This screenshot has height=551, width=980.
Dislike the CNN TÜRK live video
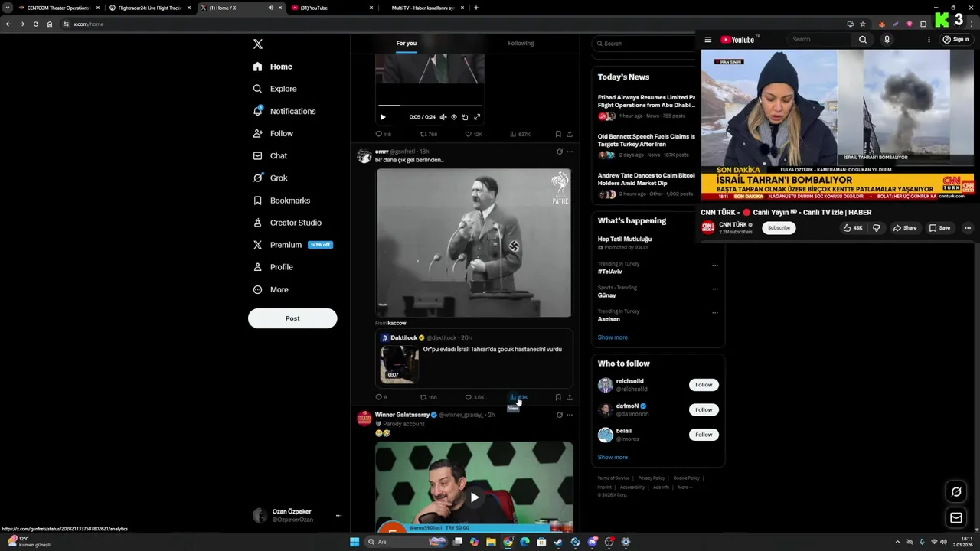point(877,228)
